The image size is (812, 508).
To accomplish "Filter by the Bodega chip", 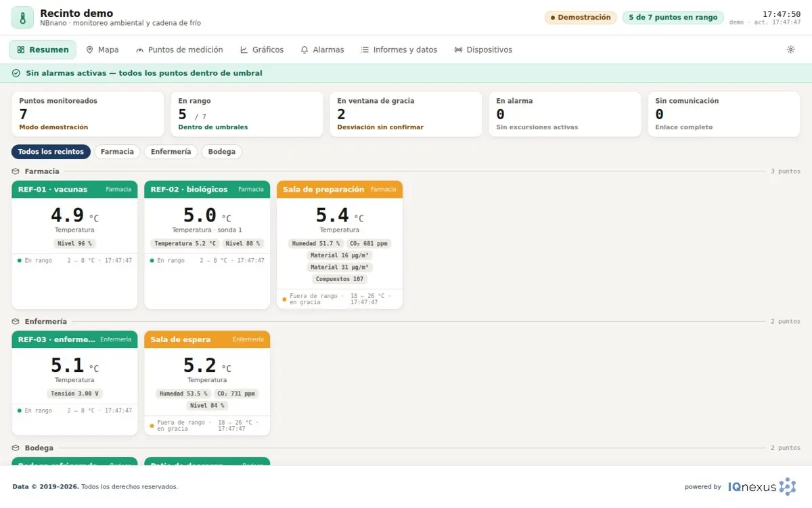I will click(222, 152).
